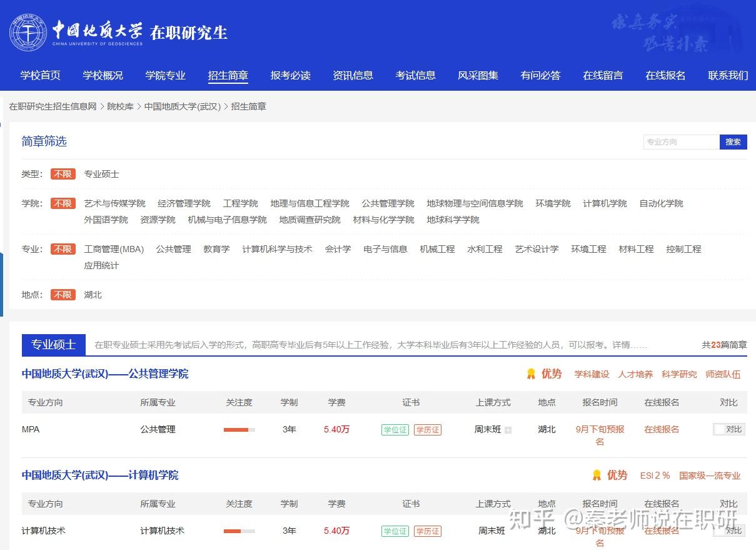The width and height of the screenshot is (756, 550).
Task: Select 不限 for the 专业 filter
Action: pyautogui.click(x=63, y=249)
